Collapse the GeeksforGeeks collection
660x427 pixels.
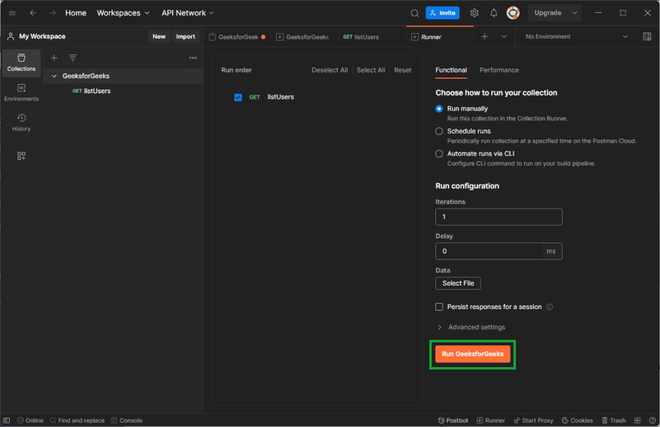tap(54, 76)
